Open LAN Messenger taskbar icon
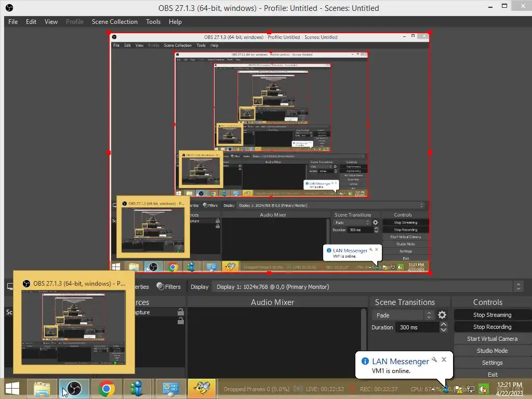This screenshot has height=399, width=532. coord(137,389)
